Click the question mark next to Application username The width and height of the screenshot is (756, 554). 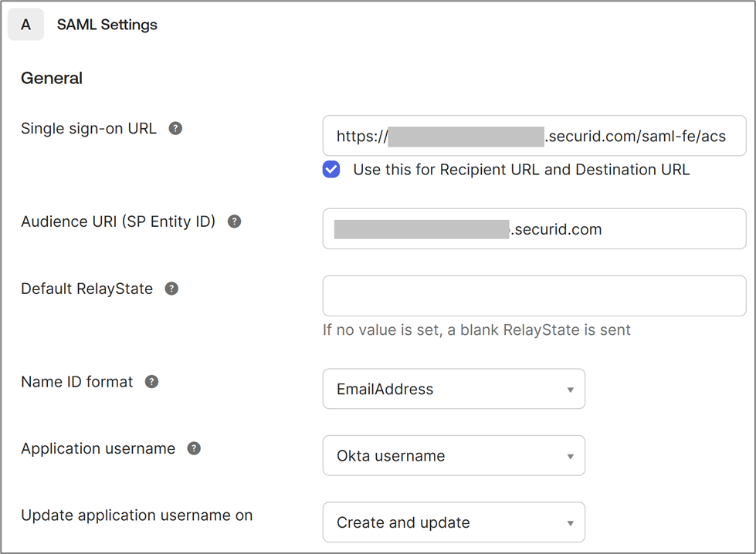[194, 448]
